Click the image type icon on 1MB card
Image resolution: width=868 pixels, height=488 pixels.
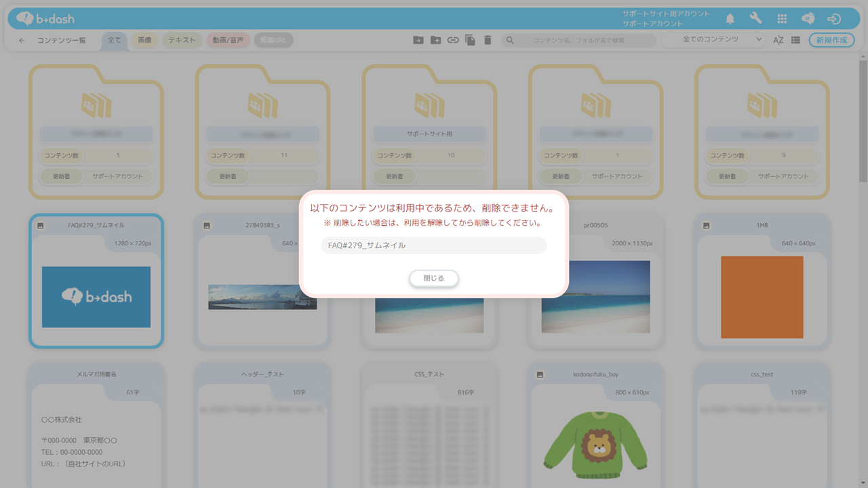706,225
